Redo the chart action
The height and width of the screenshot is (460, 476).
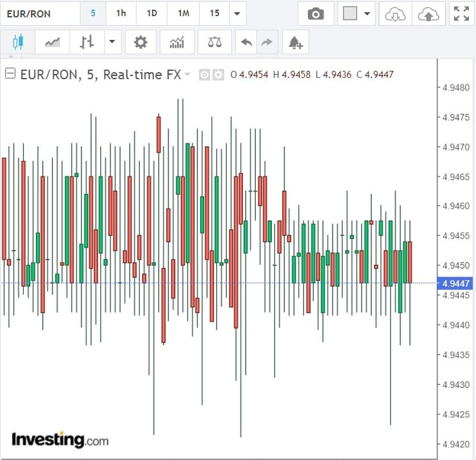click(267, 42)
